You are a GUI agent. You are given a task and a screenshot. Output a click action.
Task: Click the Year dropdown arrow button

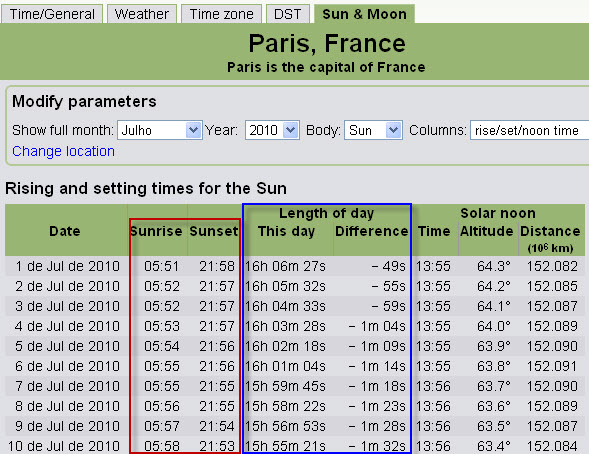[x=290, y=130]
